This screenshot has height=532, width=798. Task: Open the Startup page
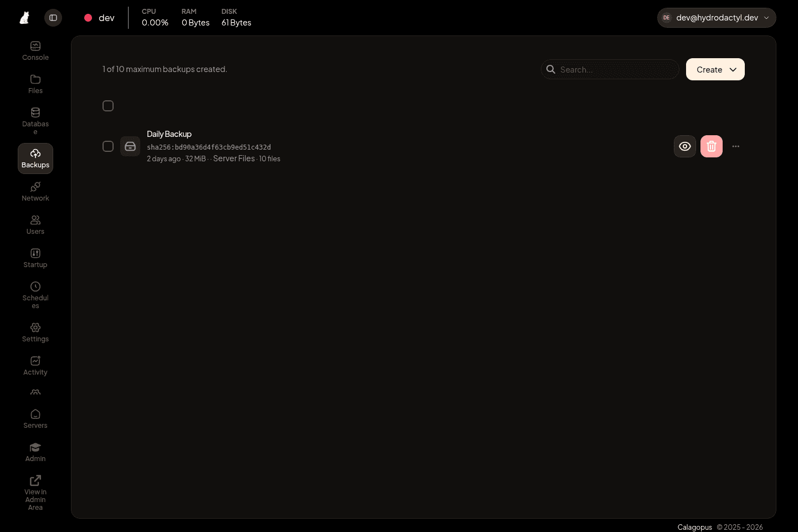tap(35, 258)
